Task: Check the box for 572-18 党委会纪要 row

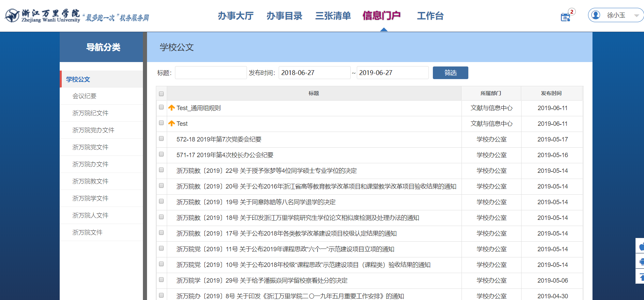Action: click(x=161, y=139)
